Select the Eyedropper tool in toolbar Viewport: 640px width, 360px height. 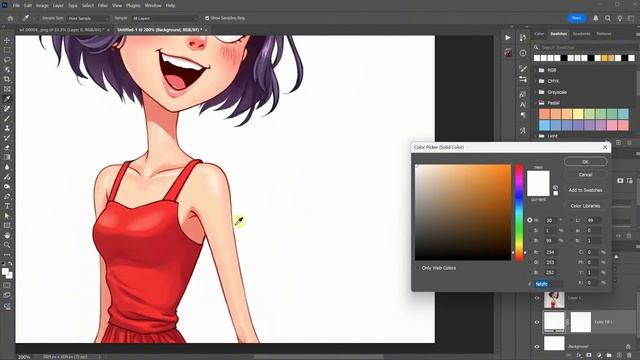click(7, 99)
